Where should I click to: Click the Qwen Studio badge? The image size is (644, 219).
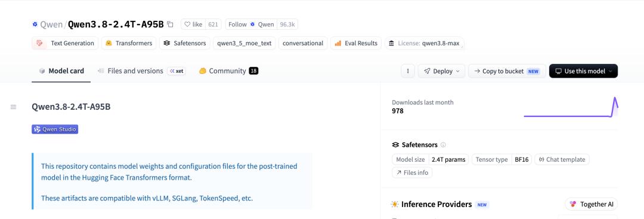pyautogui.click(x=55, y=129)
